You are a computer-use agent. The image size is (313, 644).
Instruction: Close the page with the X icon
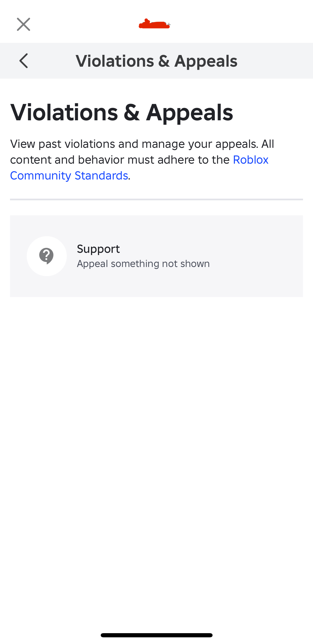23,24
